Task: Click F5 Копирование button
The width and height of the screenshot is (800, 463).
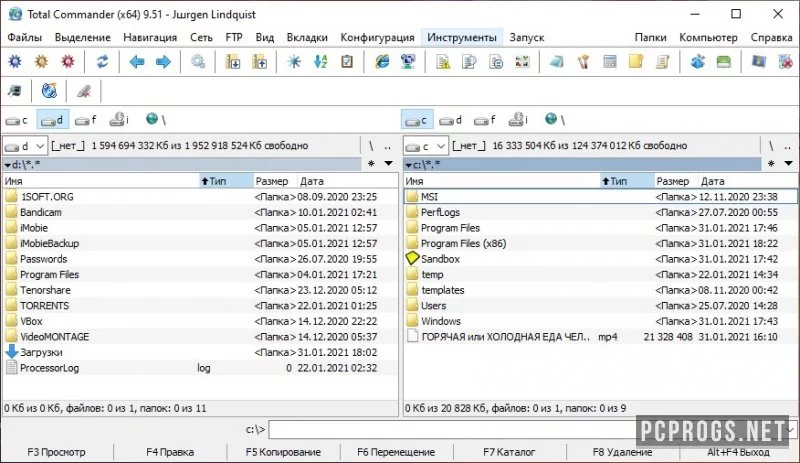Action: [x=283, y=452]
